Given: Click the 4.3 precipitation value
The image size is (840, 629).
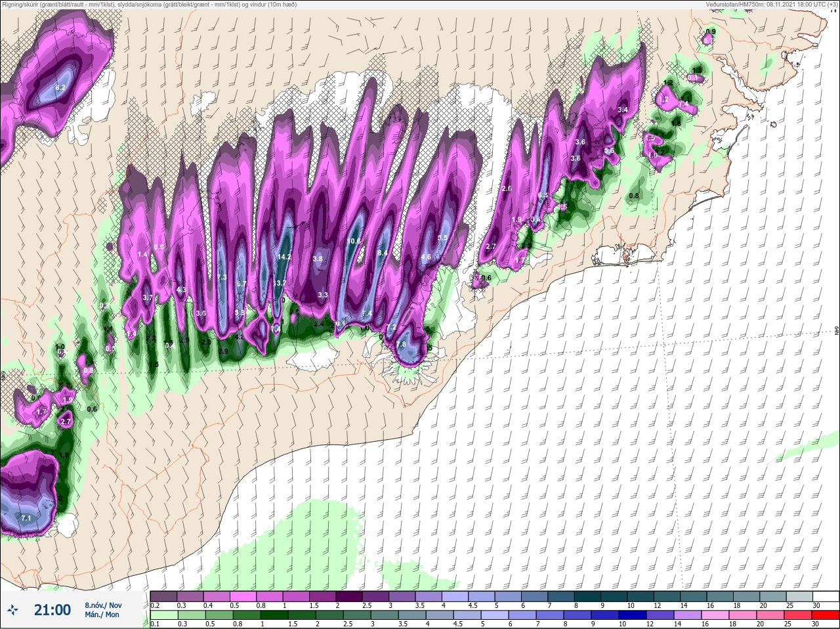Looking at the screenshot, I should [182, 290].
